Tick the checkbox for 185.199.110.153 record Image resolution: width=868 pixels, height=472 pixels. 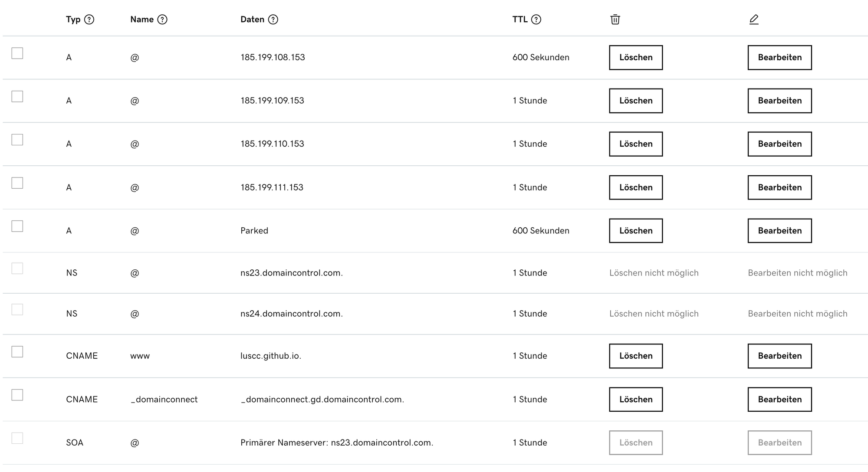[x=17, y=140]
